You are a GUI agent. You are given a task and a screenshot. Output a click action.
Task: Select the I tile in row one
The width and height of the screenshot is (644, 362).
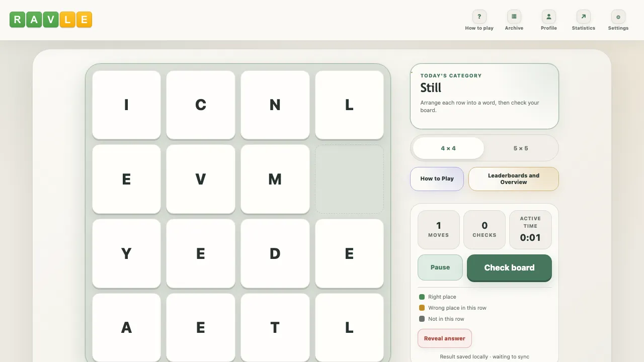click(126, 105)
